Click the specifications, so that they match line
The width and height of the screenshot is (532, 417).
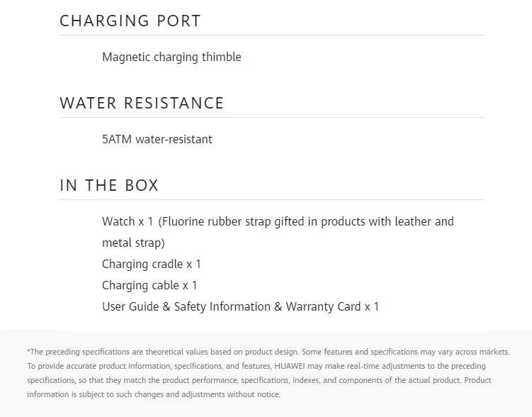click(x=259, y=380)
